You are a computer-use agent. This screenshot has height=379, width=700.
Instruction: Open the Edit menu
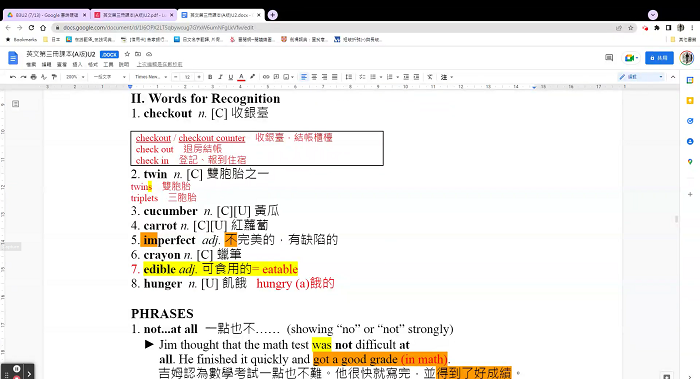[46, 64]
